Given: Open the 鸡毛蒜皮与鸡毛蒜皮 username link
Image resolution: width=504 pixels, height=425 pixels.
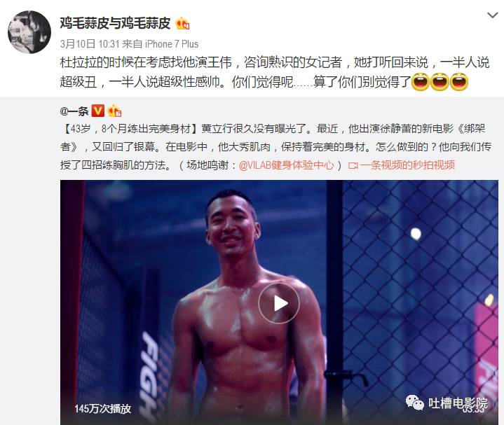Looking at the screenshot, I should click(x=115, y=23).
